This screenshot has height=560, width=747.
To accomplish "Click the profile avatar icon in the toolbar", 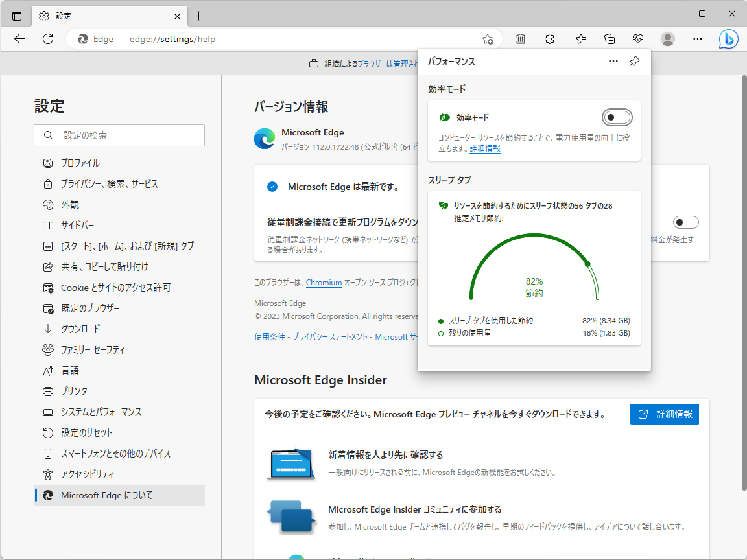I will point(667,39).
